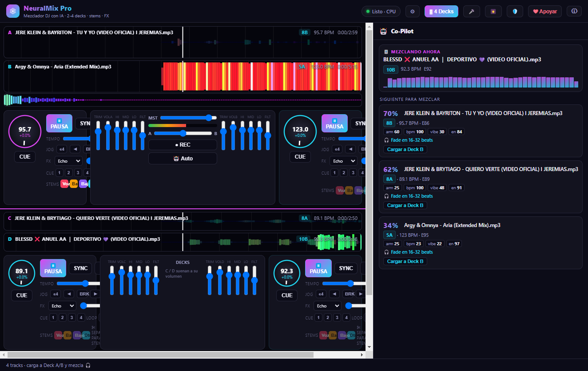Click Deck C BRK brake button
Screen dimensions: 588x371
coord(83,294)
